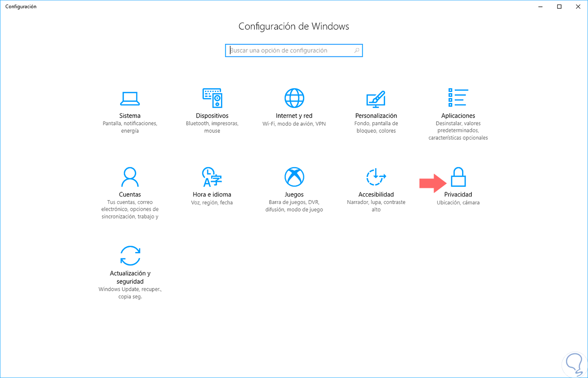Click the 'Configuración' window title
Screen dimensions: 588x378
pos(21,6)
